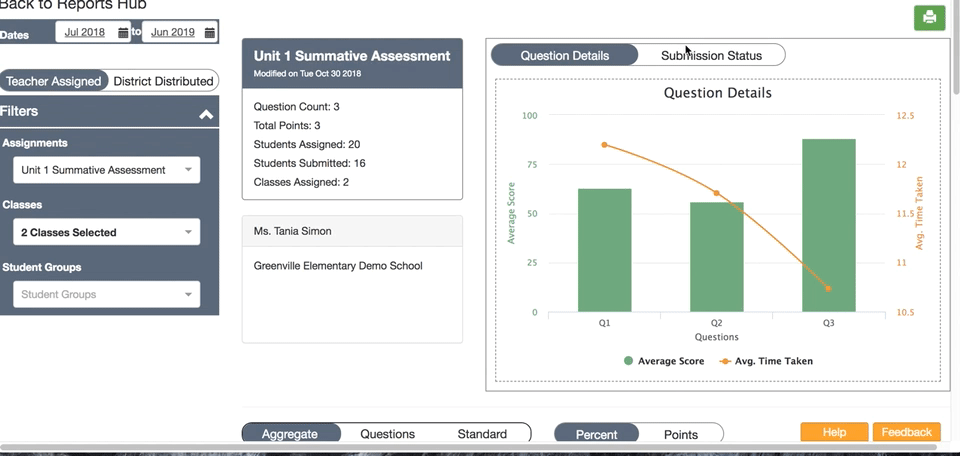Click the Q1 time data point
The image size is (960, 456).
pyautogui.click(x=604, y=145)
